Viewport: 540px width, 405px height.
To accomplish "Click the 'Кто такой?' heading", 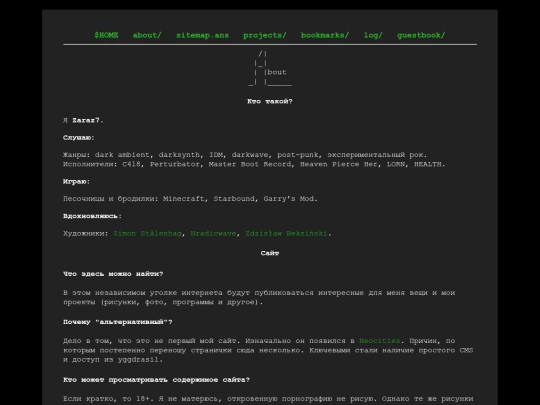I will pyautogui.click(x=270, y=101).
